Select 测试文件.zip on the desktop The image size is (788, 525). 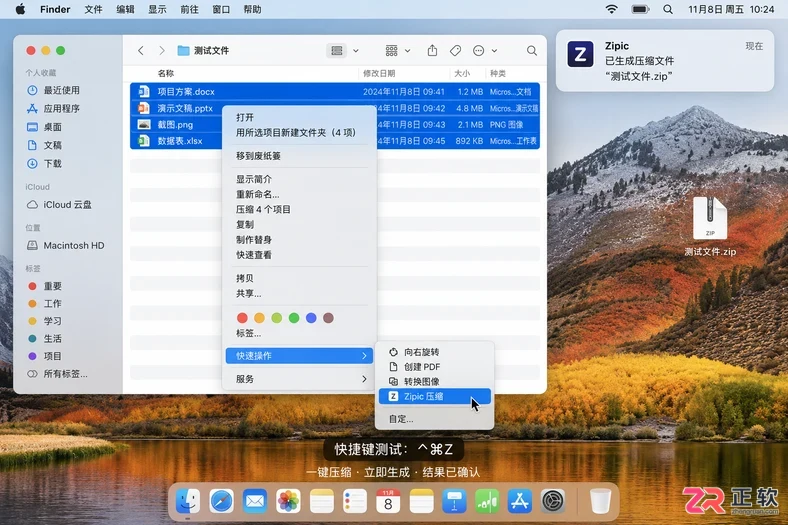(x=710, y=227)
